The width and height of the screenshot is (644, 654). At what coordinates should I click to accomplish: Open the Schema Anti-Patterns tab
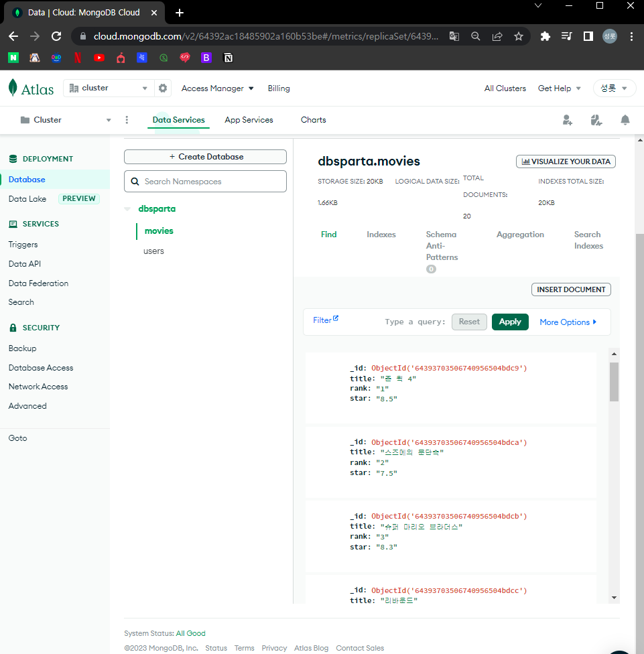442,251
